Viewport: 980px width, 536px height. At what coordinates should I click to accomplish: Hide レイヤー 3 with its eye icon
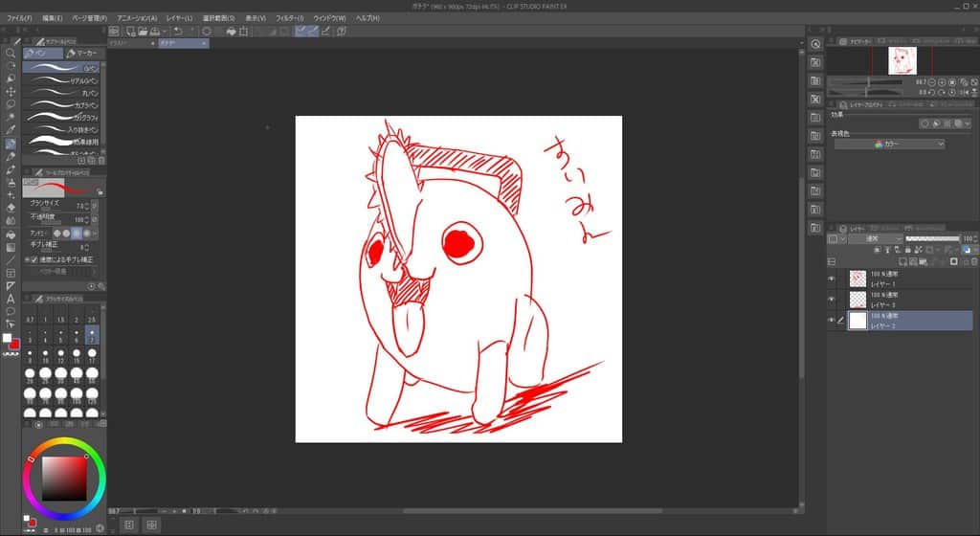832,300
